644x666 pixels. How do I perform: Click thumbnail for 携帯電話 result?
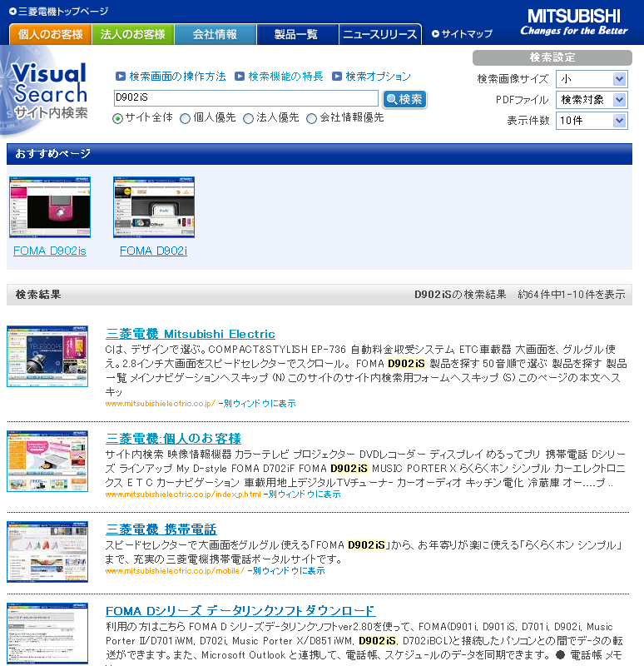(x=47, y=552)
